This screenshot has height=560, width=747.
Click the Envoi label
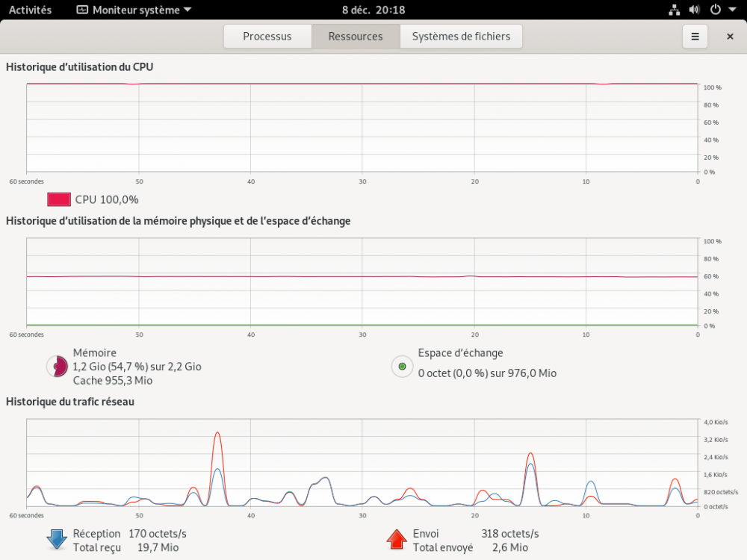pos(426,534)
